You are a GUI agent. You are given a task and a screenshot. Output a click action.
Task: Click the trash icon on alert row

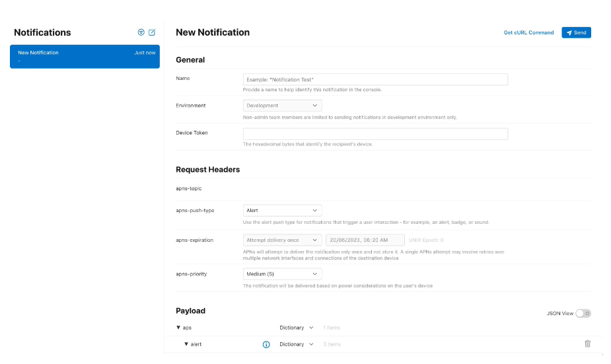pyautogui.click(x=587, y=344)
